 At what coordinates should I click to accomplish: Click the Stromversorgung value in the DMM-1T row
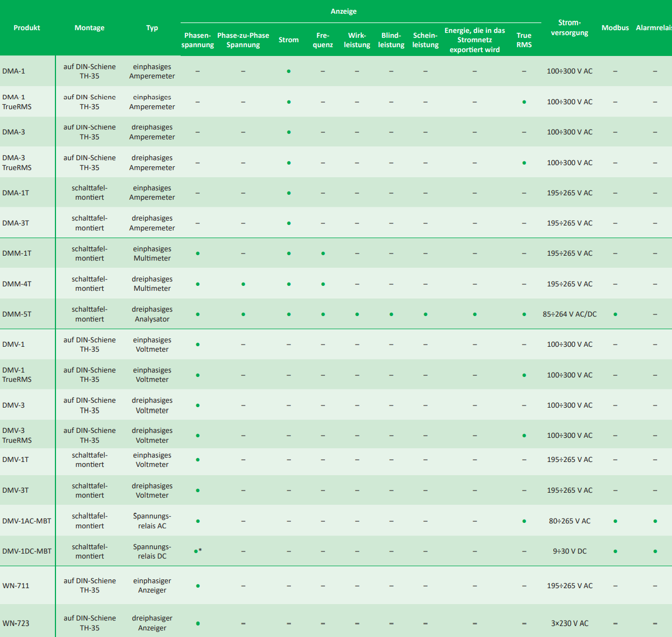tap(570, 253)
